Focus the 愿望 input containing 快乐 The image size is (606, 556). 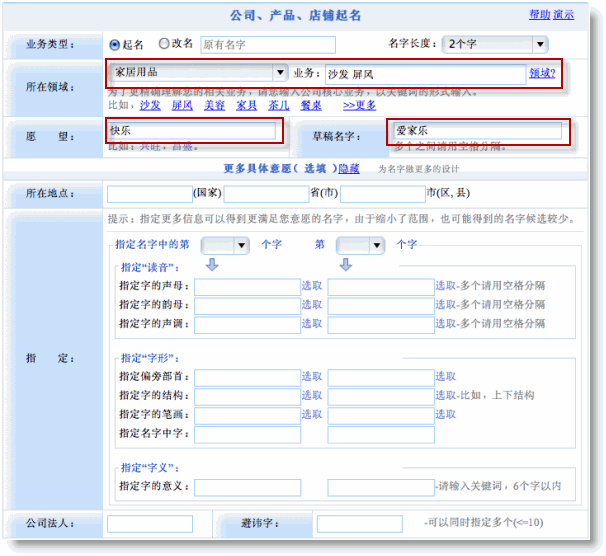(x=191, y=131)
